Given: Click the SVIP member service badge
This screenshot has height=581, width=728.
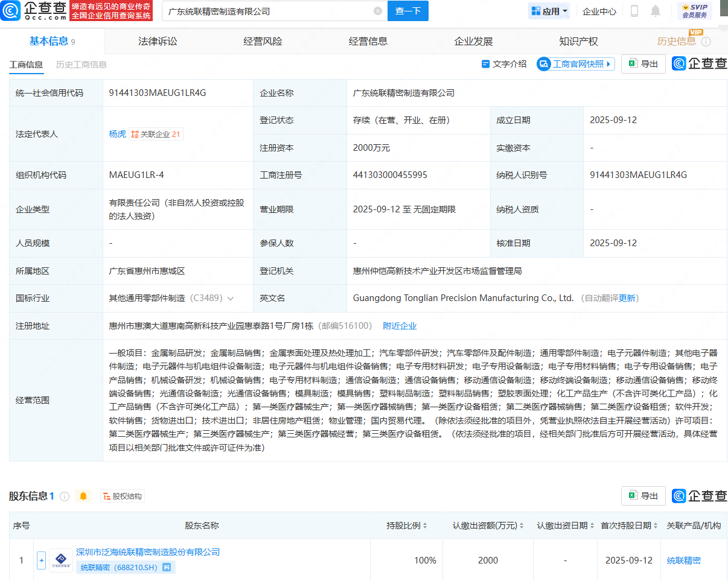Looking at the screenshot, I should (694, 11).
